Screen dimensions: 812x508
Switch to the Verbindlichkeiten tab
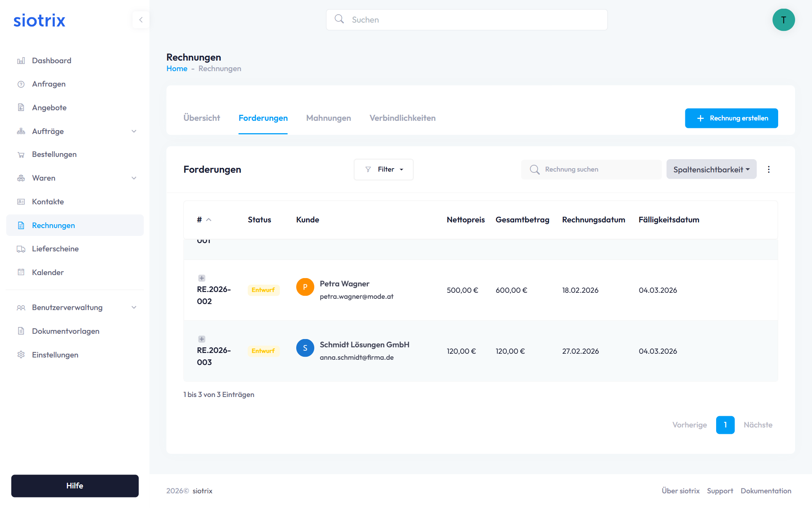point(402,118)
